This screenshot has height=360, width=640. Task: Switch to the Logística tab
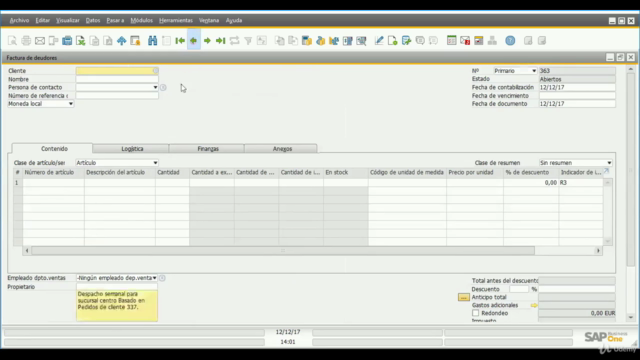[x=132, y=149]
